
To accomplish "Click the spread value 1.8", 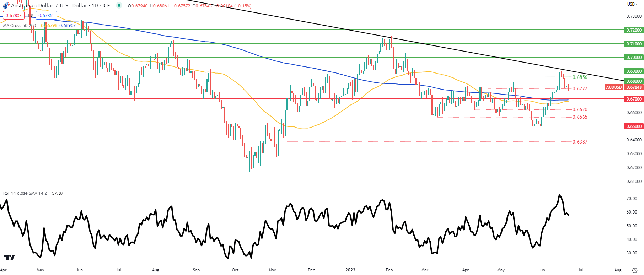I will pos(30,15).
